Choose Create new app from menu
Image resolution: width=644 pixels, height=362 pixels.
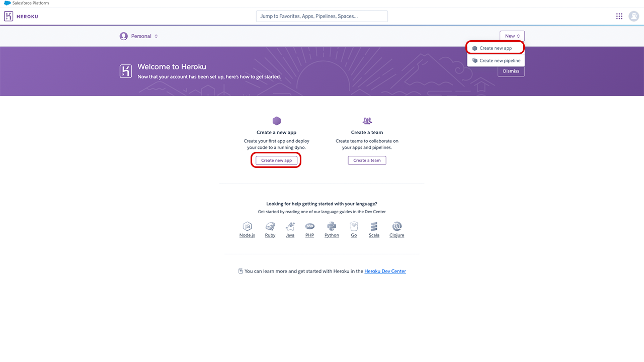[496, 48]
